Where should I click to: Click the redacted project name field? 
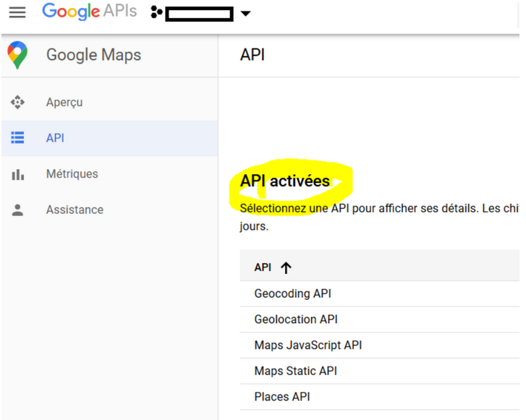(199, 14)
